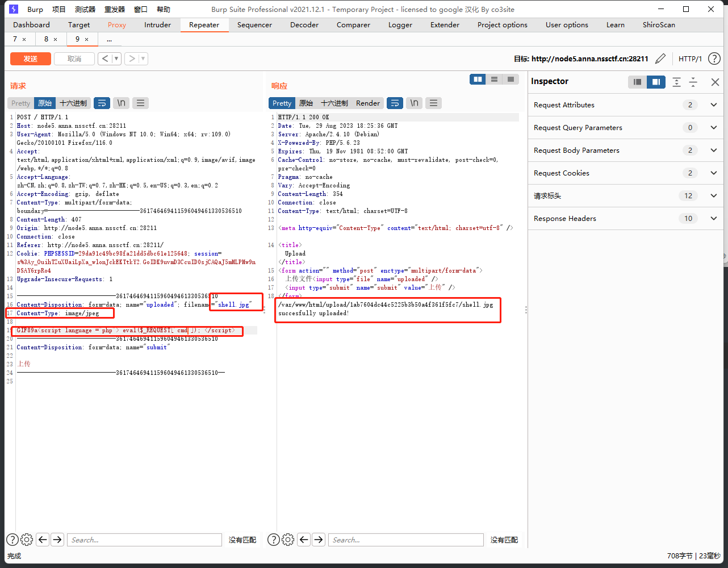Go forward with the > history button

click(131, 59)
